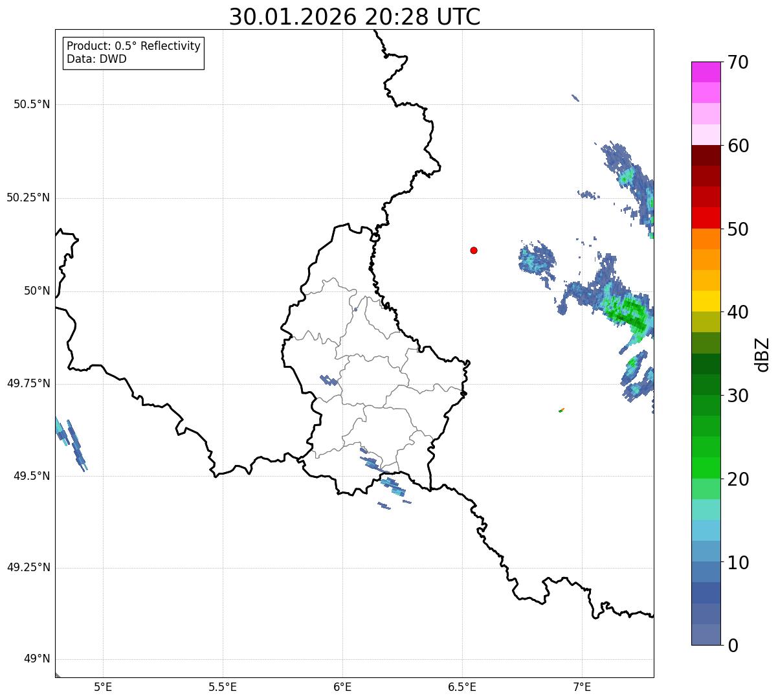778x700 pixels.
Task: Click the small orange-green echo near 6.9°E 49.7°N
Action: tap(561, 410)
